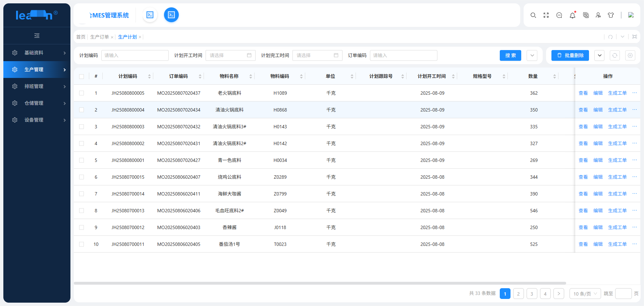644x306 pixels.
Task: Click horizontal table scrollbar
Action: 320,283
